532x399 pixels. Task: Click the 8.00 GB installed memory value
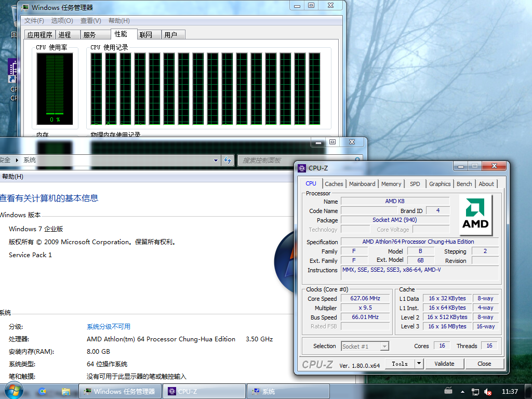coord(98,352)
